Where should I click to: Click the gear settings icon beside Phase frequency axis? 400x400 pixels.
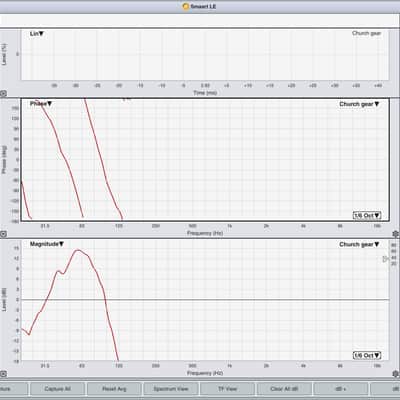pyautogui.click(x=396, y=234)
